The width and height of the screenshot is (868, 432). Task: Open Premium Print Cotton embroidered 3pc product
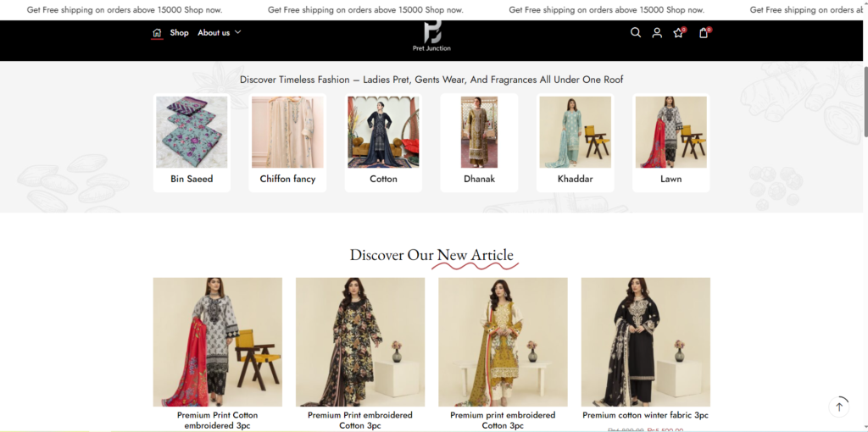point(217,420)
